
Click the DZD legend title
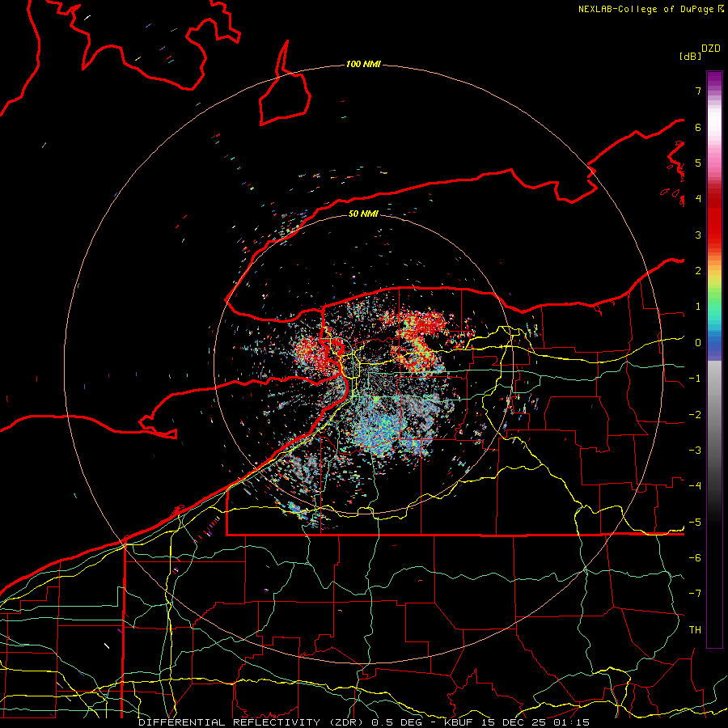point(711,49)
